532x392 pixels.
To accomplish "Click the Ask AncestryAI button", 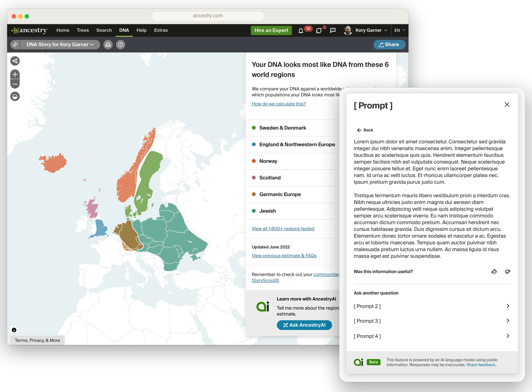I will coord(304,325).
